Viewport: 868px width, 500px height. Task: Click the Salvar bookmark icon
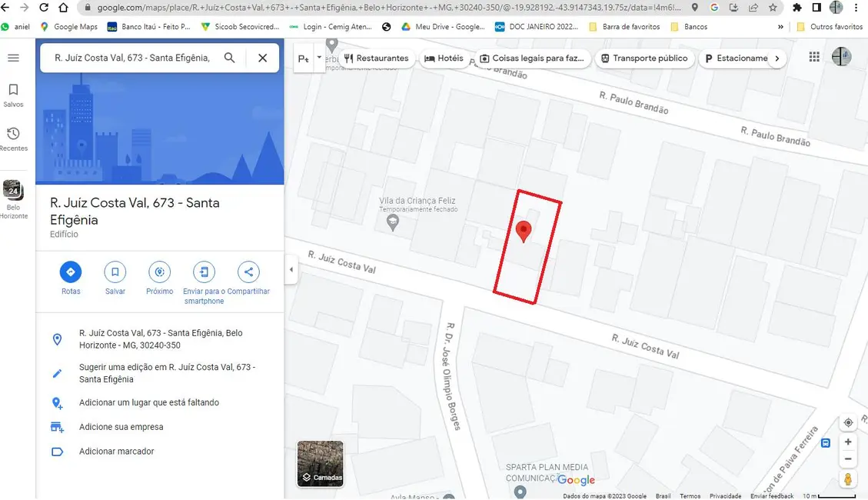point(115,272)
